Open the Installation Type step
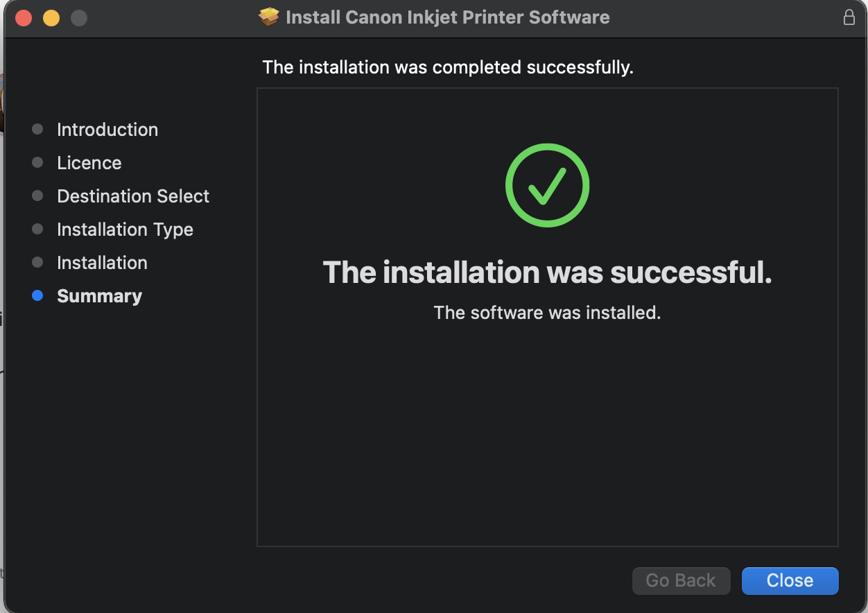This screenshot has width=868, height=613. [x=125, y=230]
